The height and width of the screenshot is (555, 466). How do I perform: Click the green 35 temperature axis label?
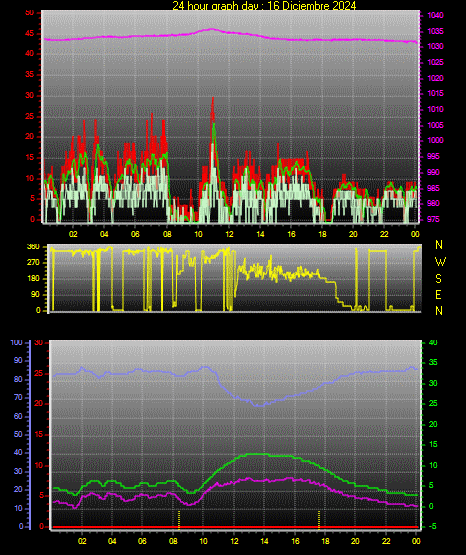[x=433, y=362]
